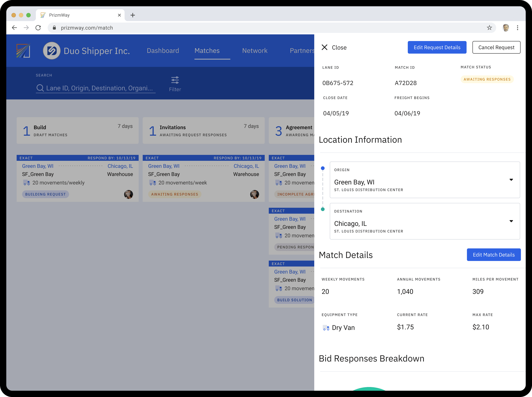Viewport: 532px width, 397px height.
Task: Expand the Destination Chicago dropdown
Action: click(511, 221)
